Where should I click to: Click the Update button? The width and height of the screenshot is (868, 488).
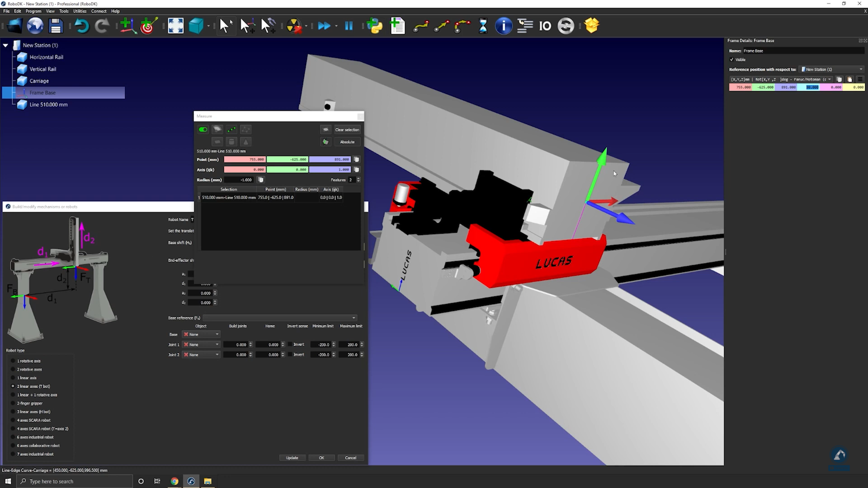[292, 458]
